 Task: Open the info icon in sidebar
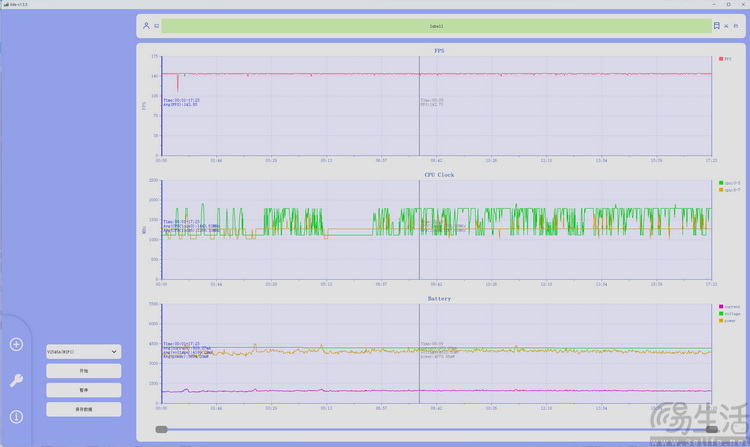[16, 416]
